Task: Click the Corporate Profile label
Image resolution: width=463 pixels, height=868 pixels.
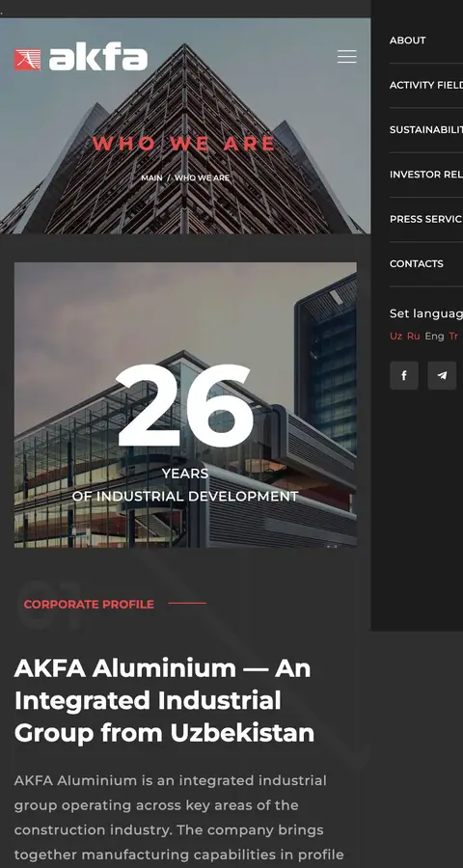Action: (89, 605)
